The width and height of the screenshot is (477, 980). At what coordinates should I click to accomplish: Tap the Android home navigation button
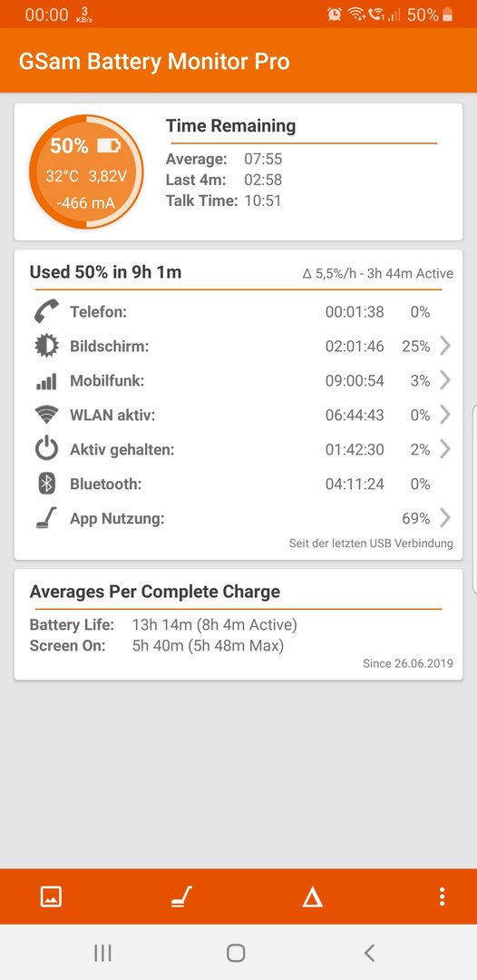(236, 953)
